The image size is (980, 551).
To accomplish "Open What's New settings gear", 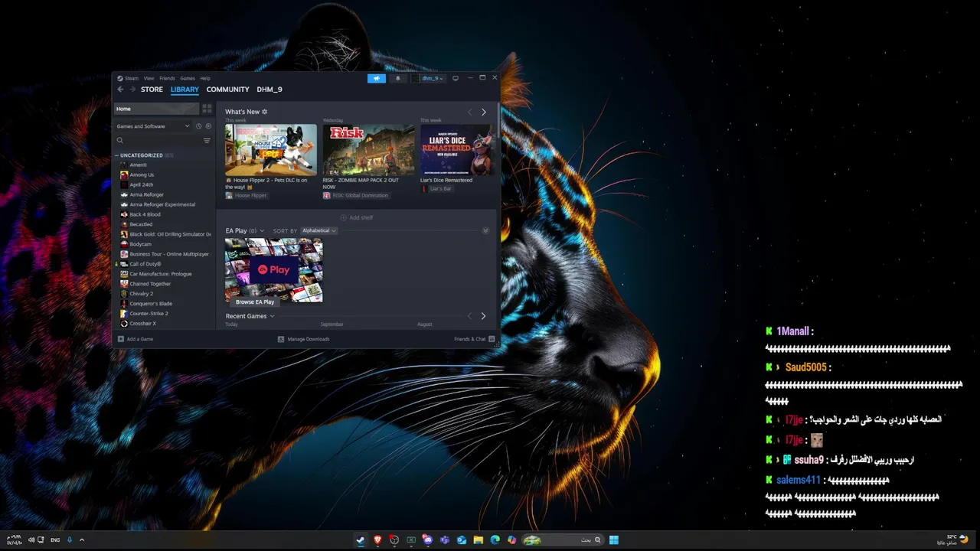I will pos(265,112).
